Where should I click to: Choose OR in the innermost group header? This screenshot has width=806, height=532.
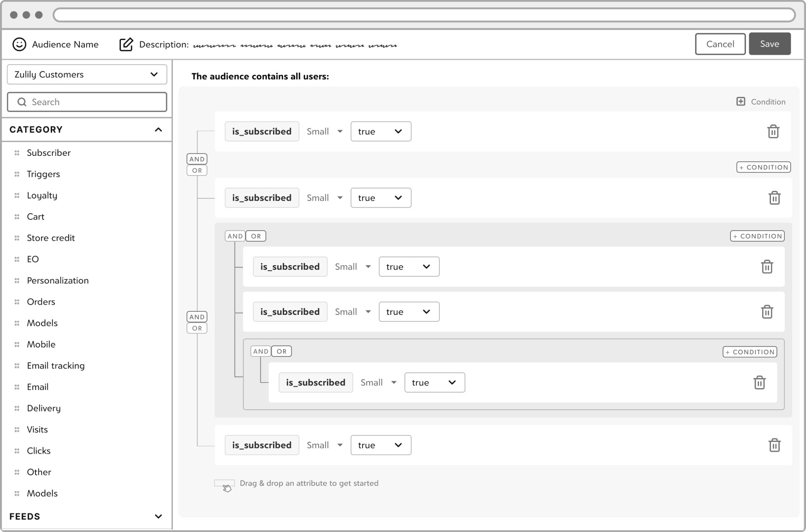tap(282, 351)
